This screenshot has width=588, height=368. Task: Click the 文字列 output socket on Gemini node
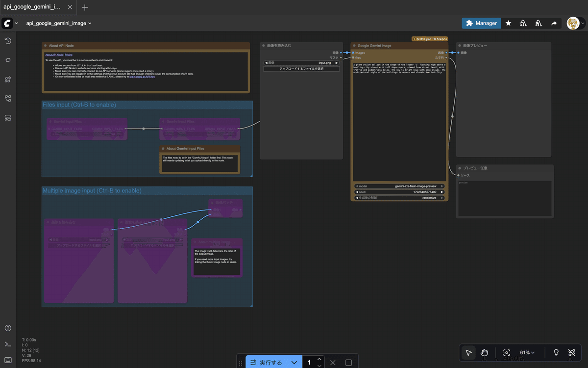(446, 57)
